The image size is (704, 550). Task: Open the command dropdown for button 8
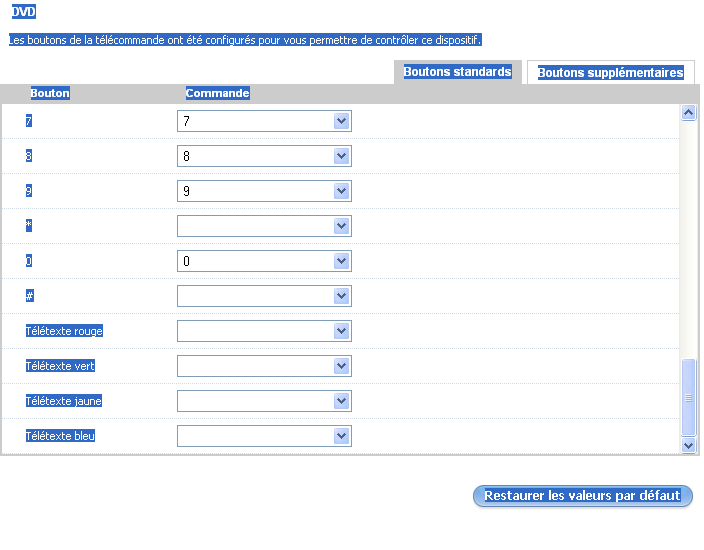point(341,156)
